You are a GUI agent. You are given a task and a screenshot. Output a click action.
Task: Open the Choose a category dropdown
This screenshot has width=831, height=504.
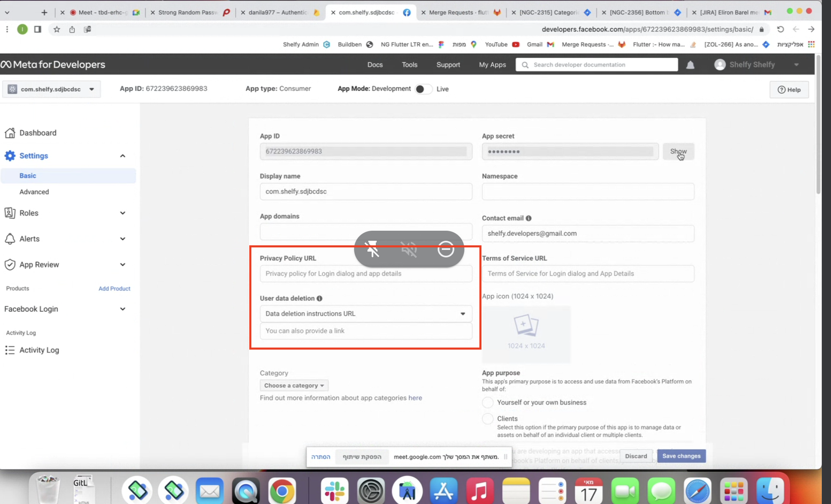tap(294, 386)
